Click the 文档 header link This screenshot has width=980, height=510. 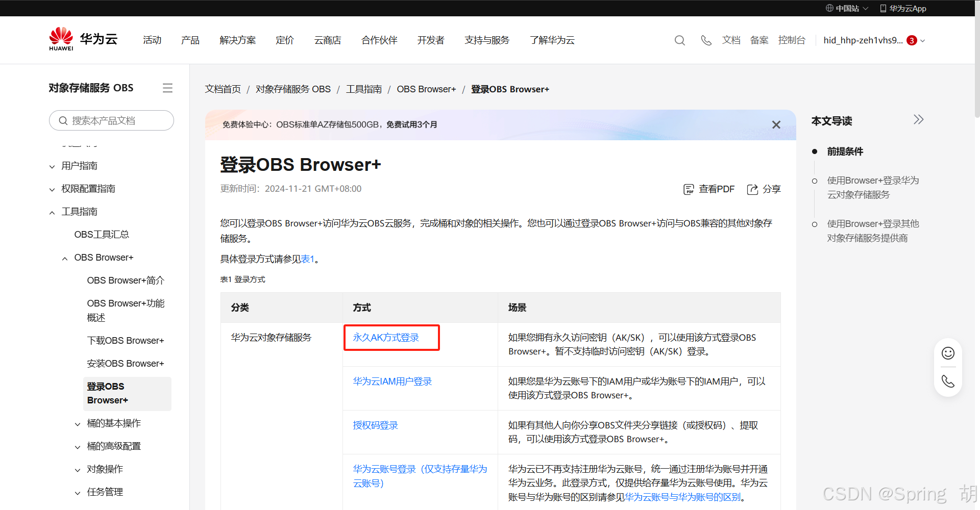point(731,40)
